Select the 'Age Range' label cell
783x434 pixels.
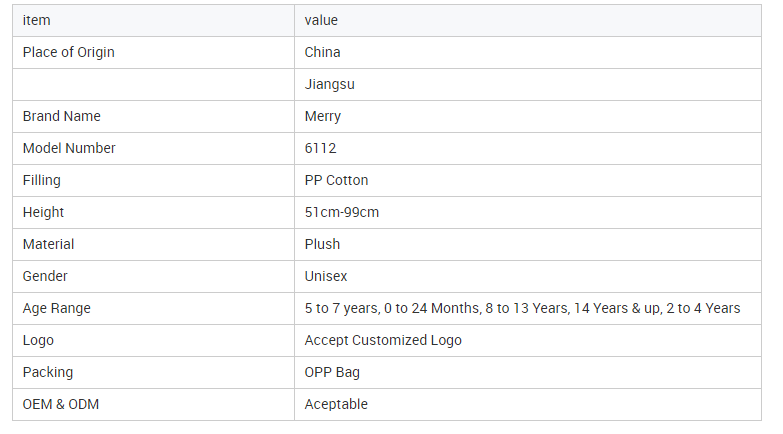coord(153,308)
